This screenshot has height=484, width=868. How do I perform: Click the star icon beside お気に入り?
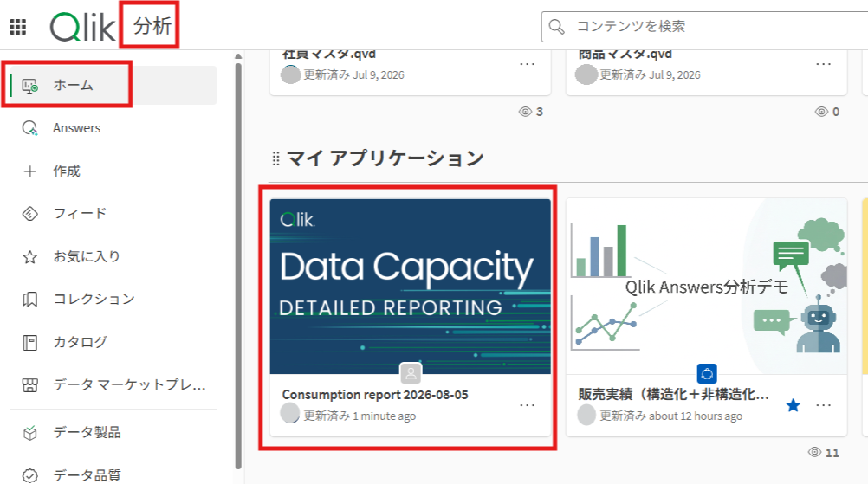30,256
